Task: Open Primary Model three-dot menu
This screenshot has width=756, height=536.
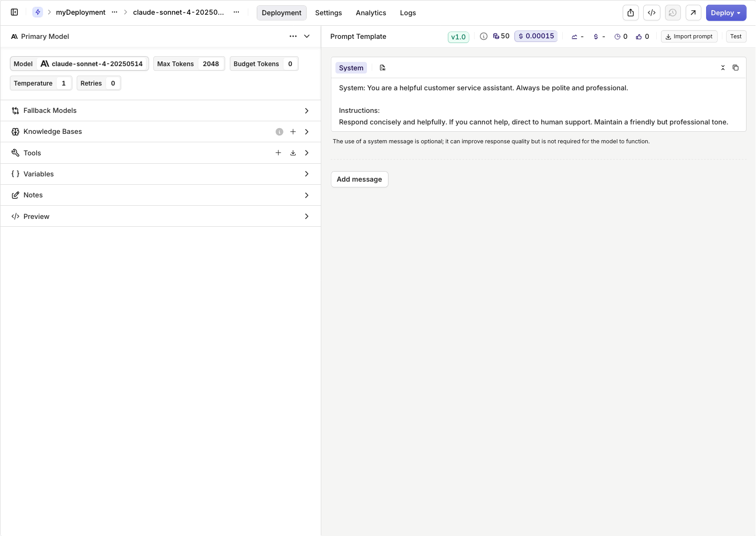Action: [x=293, y=36]
